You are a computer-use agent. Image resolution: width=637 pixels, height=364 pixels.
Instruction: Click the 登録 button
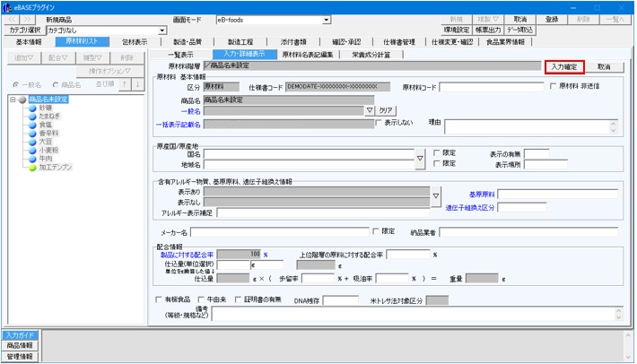tap(551, 19)
